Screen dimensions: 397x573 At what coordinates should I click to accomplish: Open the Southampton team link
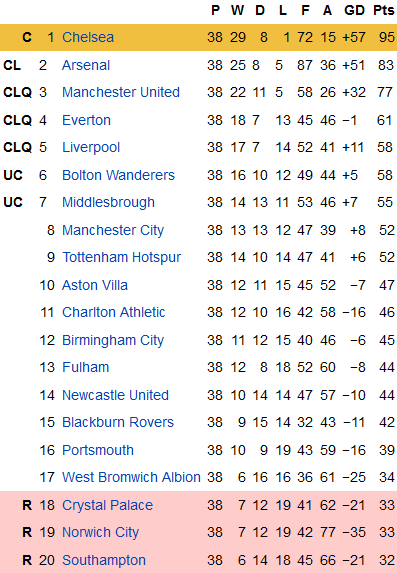104,560
